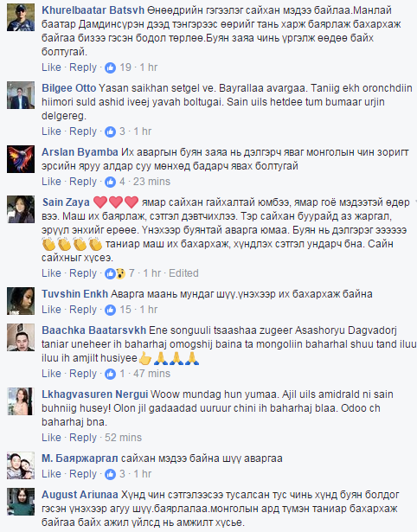Click thumbs-up reaction icon on Arslan Byamba's comment

click(x=110, y=182)
